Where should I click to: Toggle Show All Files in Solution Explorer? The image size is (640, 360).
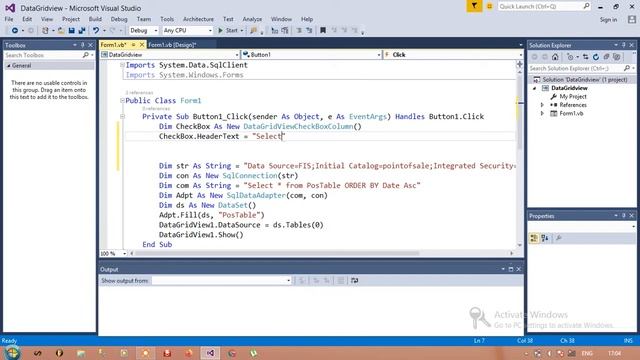[617, 57]
